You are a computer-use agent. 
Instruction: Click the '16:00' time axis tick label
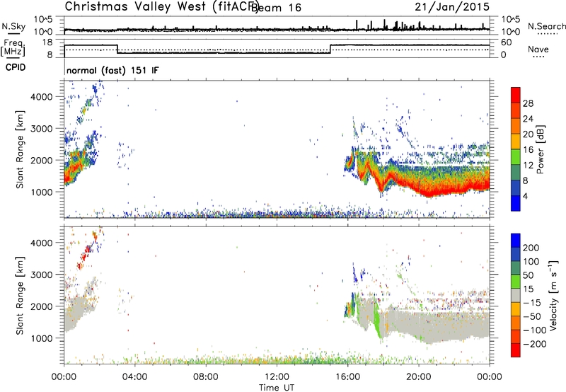click(347, 377)
